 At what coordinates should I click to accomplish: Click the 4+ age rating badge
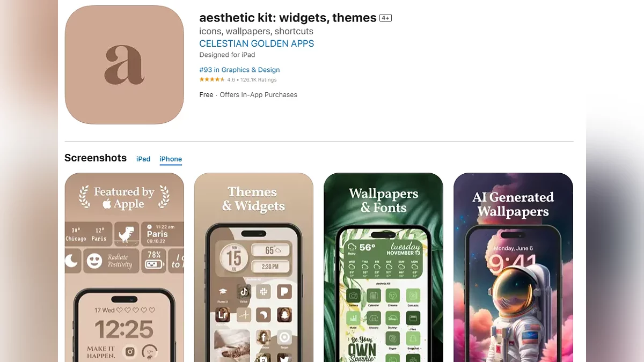(385, 18)
